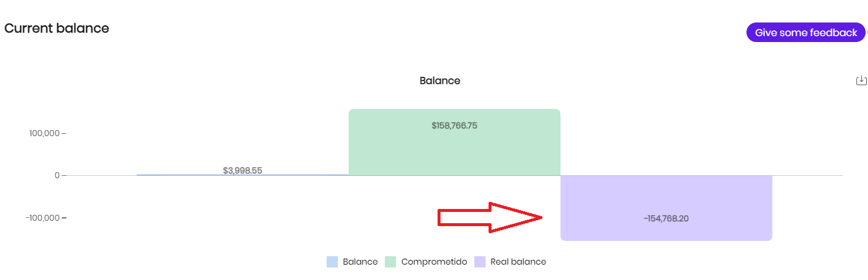Click the Current balance heading
Viewport: 868px width, 280px height.
[x=57, y=28]
